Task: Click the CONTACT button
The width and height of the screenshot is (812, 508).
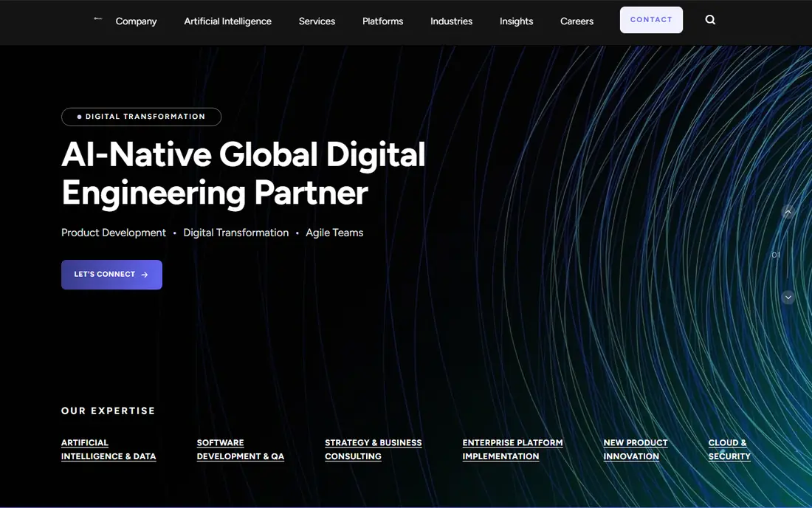Action: coord(651,20)
